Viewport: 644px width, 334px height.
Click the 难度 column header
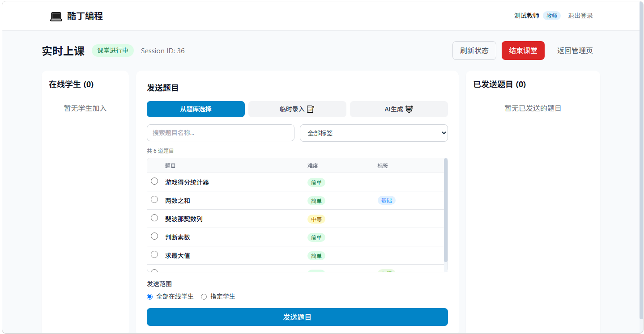point(313,166)
